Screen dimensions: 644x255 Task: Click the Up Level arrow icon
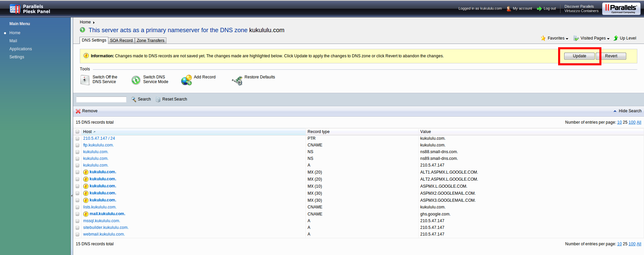616,38
